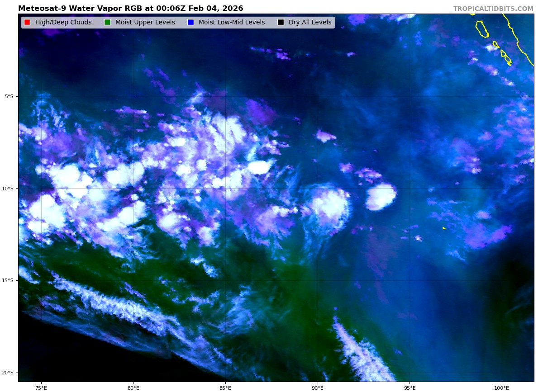Click the 10°S latitude axis label
The height and width of the screenshot is (392, 543).
pos(8,189)
